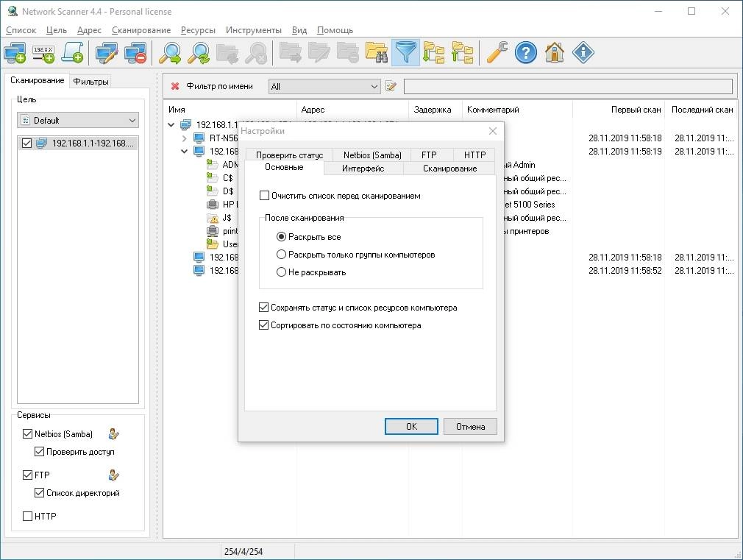Click the home page house icon
Screen dimensions: 743x560
(x=555, y=53)
